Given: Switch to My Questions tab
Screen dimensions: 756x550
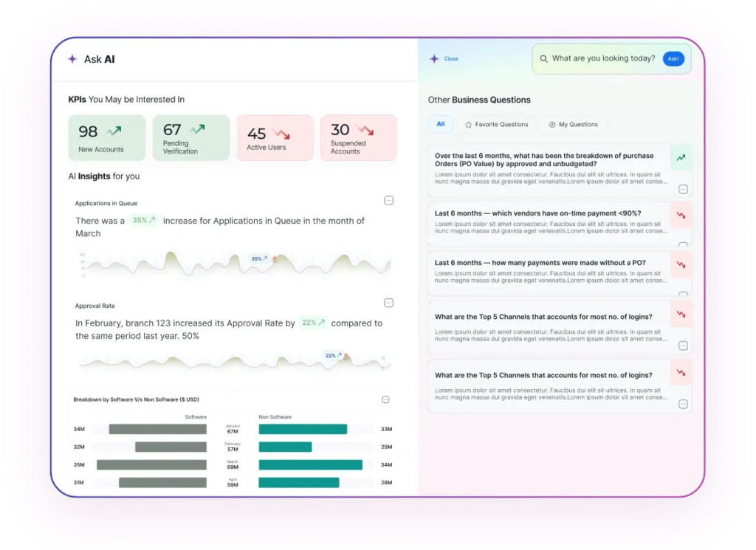Looking at the screenshot, I should point(573,125).
